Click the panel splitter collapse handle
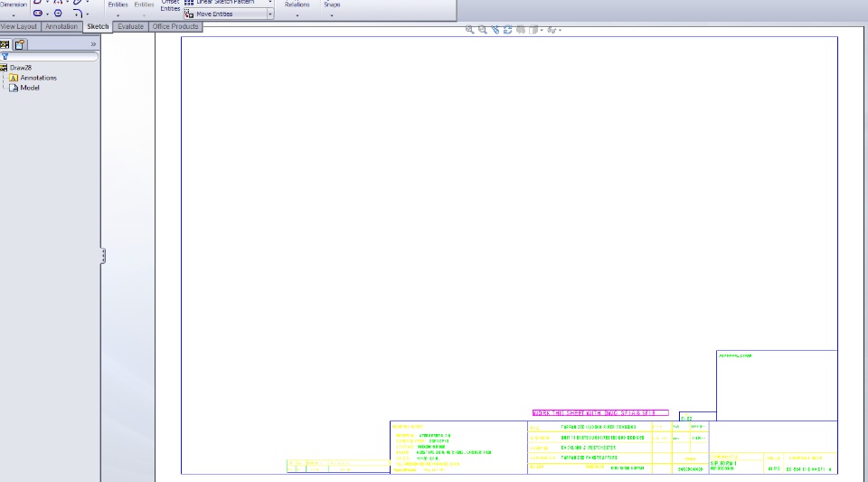Screen dimensions: 868x482 pos(103,256)
